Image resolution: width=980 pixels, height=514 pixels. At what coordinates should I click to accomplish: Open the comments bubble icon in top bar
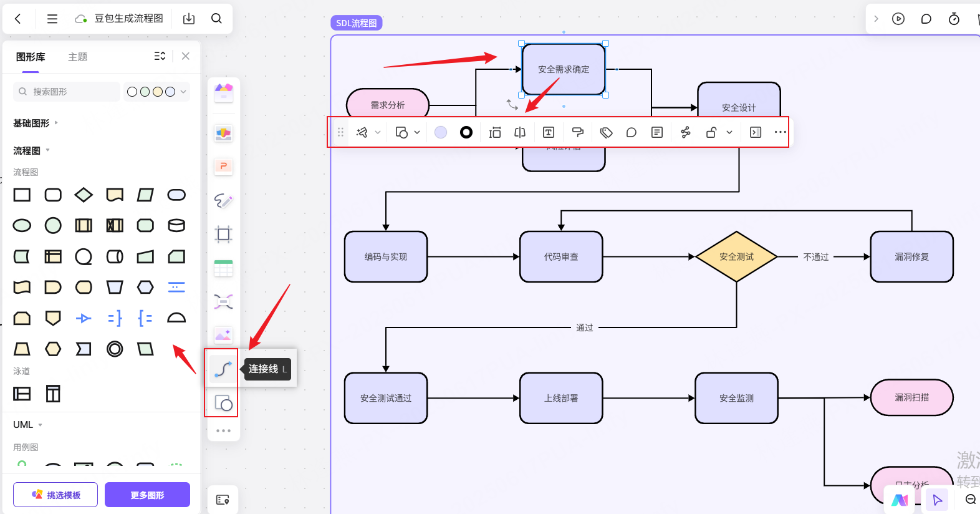click(926, 19)
